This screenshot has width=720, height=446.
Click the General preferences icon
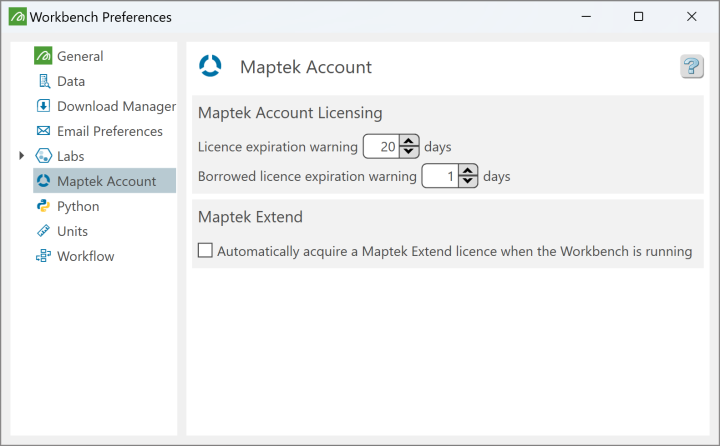(x=43, y=56)
